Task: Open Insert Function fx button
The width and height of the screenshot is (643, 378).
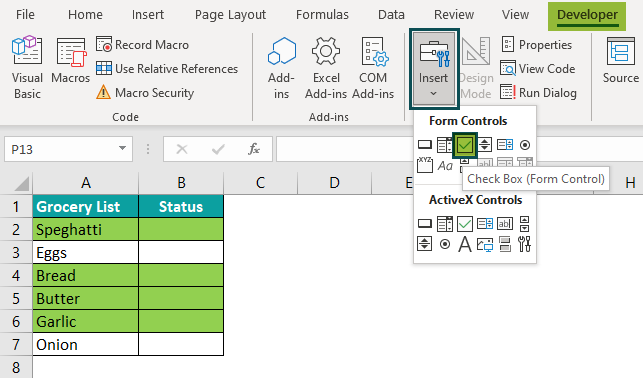Action: pos(254,149)
